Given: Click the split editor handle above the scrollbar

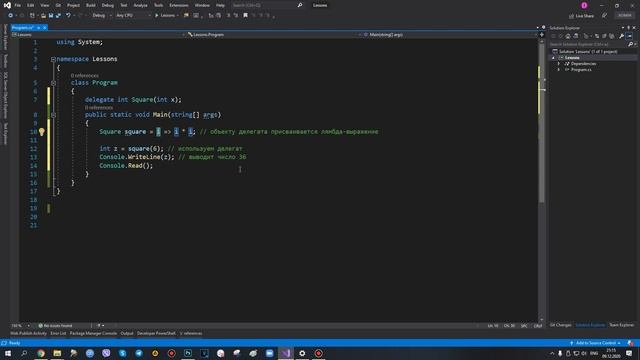Looking at the screenshot, I should [542, 35].
